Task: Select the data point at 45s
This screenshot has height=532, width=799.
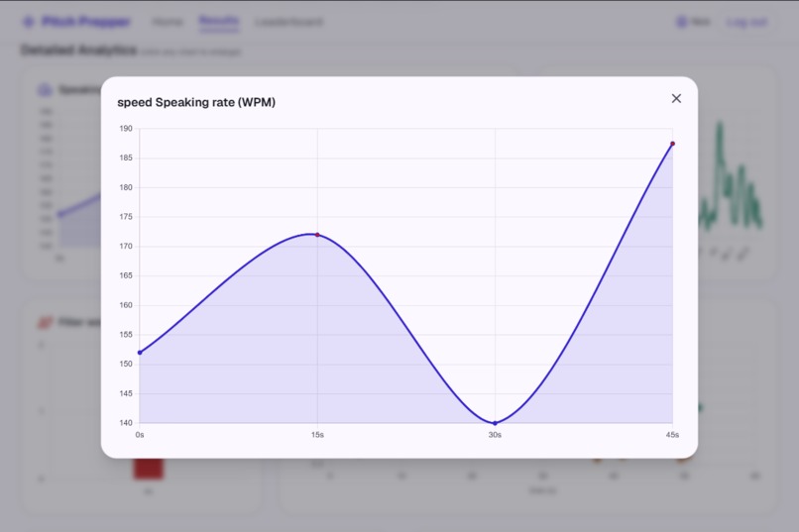Action: 673,144
